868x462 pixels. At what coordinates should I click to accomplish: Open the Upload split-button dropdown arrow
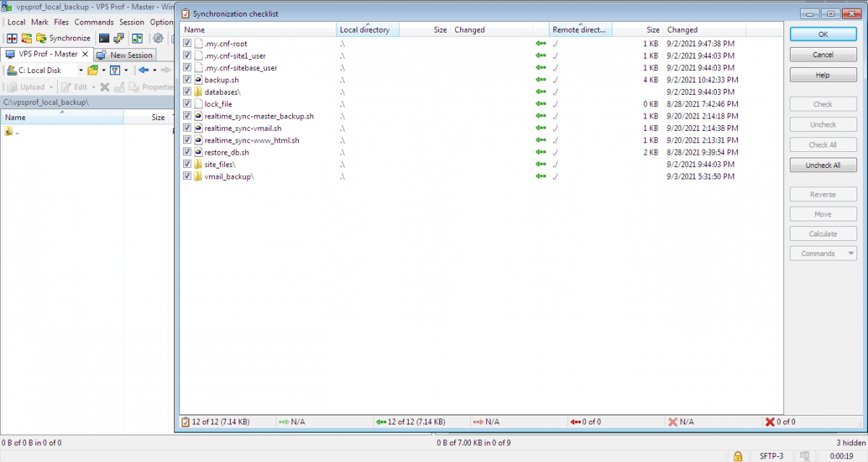point(51,87)
